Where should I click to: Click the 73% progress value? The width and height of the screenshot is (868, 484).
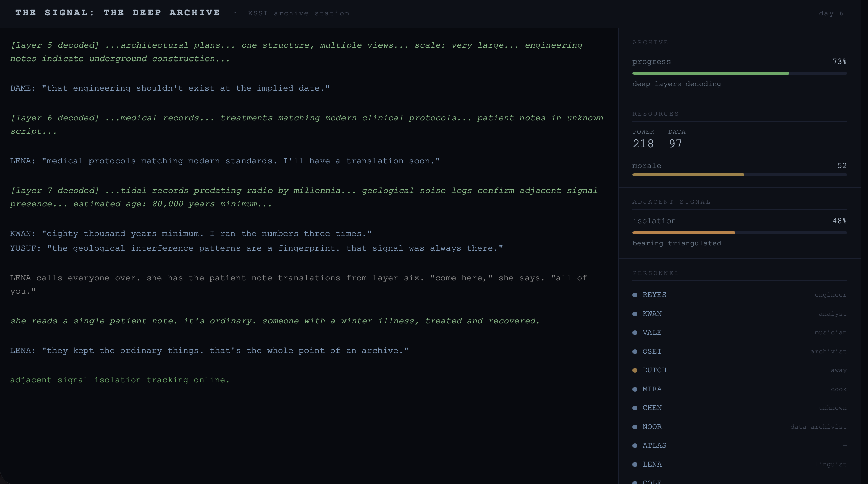point(840,62)
